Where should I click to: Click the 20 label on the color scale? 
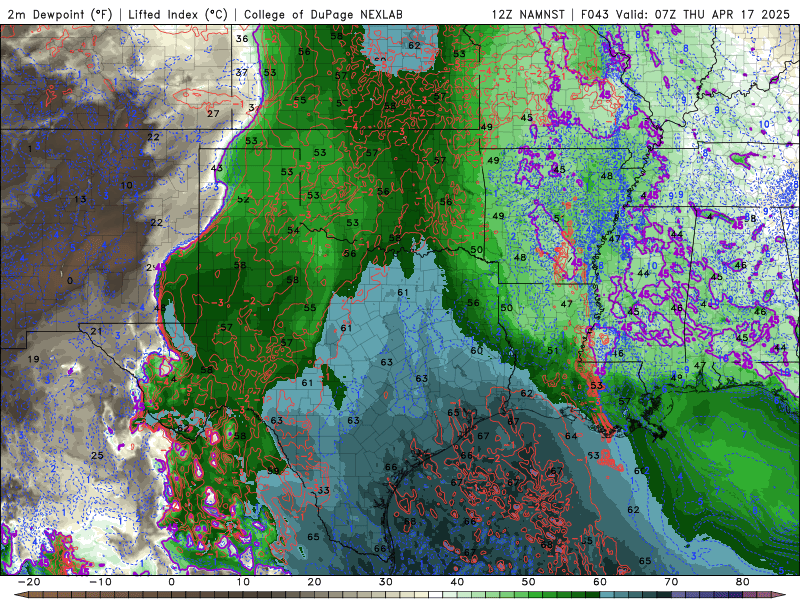(x=314, y=582)
